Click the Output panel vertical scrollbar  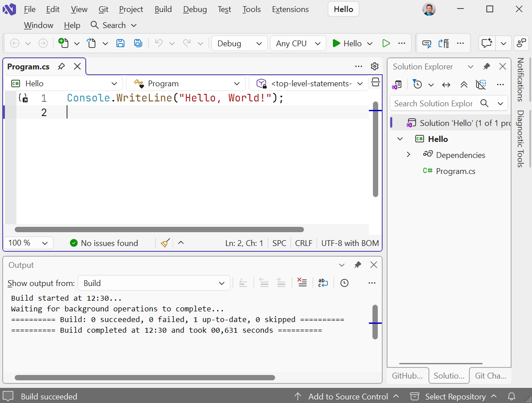point(375,322)
